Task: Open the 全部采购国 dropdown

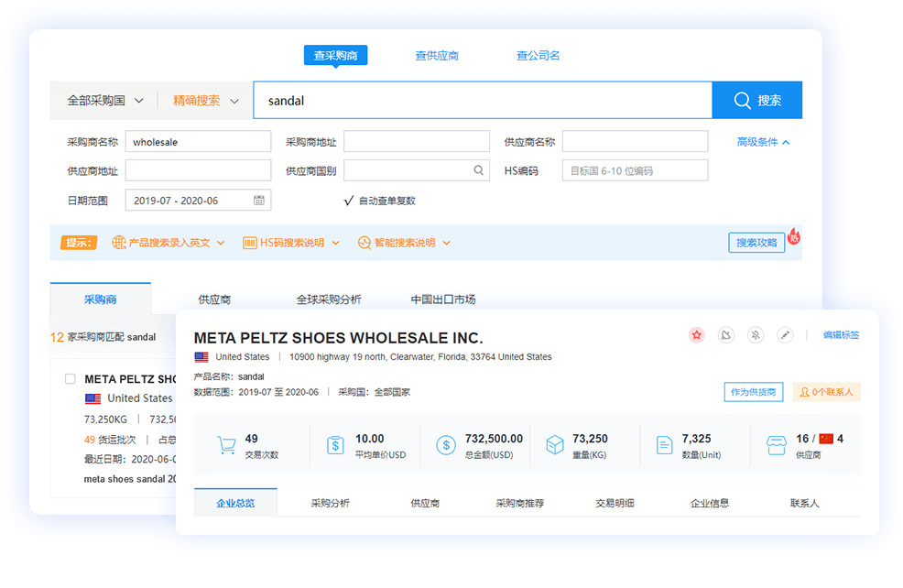Action: point(104,101)
